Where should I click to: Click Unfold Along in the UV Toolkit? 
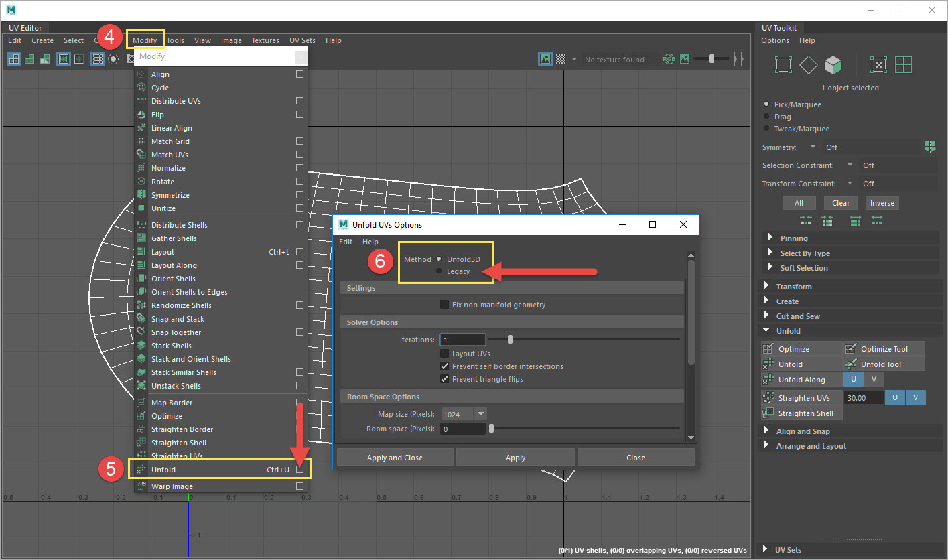tap(801, 380)
